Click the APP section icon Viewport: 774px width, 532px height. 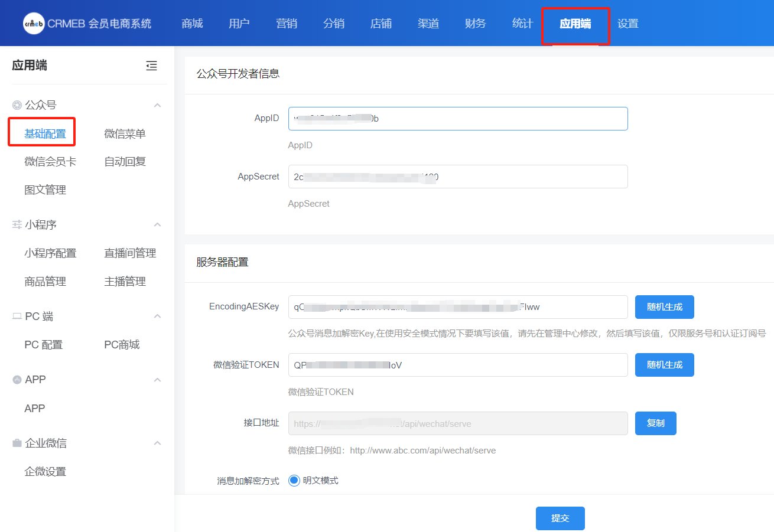pyautogui.click(x=17, y=380)
